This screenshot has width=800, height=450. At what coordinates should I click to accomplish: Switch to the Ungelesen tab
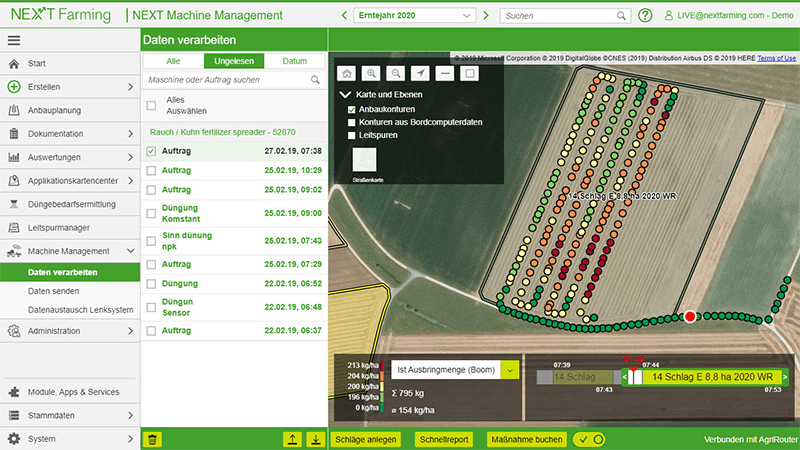(x=234, y=61)
